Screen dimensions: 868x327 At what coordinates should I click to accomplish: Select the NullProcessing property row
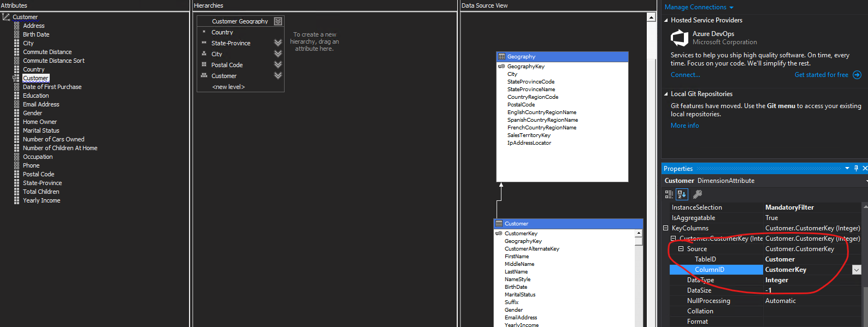[x=766, y=301]
